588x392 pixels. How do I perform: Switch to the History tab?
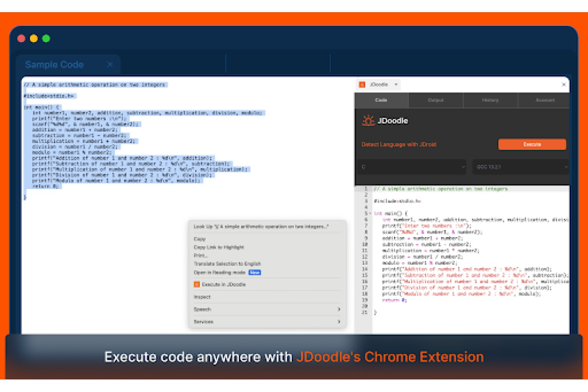(490, 100)
